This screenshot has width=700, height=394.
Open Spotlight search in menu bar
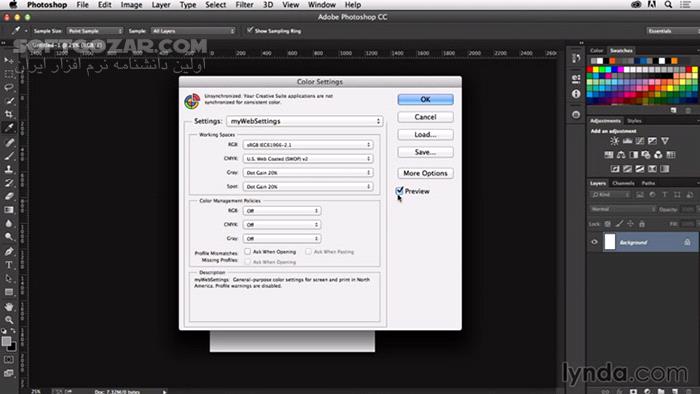pos(668,4)
